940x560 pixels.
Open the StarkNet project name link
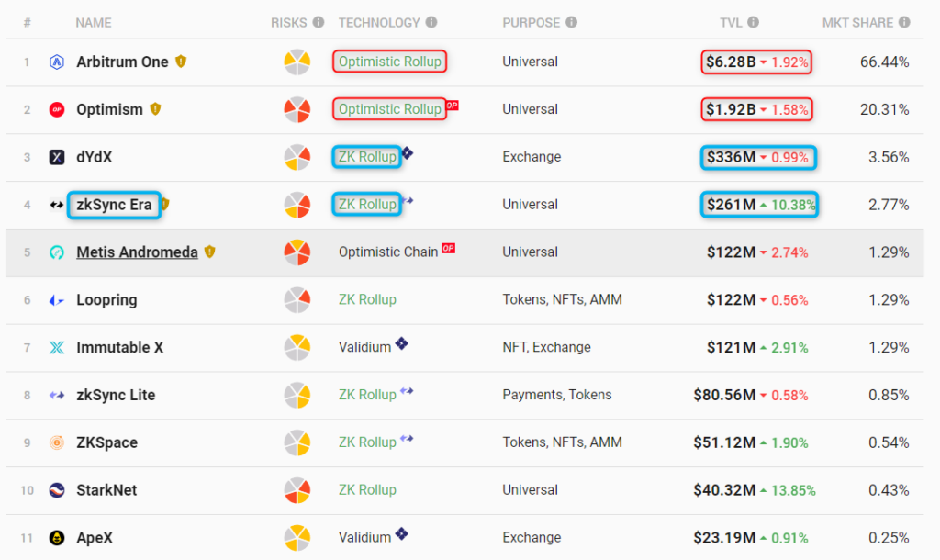coord(106,490)
